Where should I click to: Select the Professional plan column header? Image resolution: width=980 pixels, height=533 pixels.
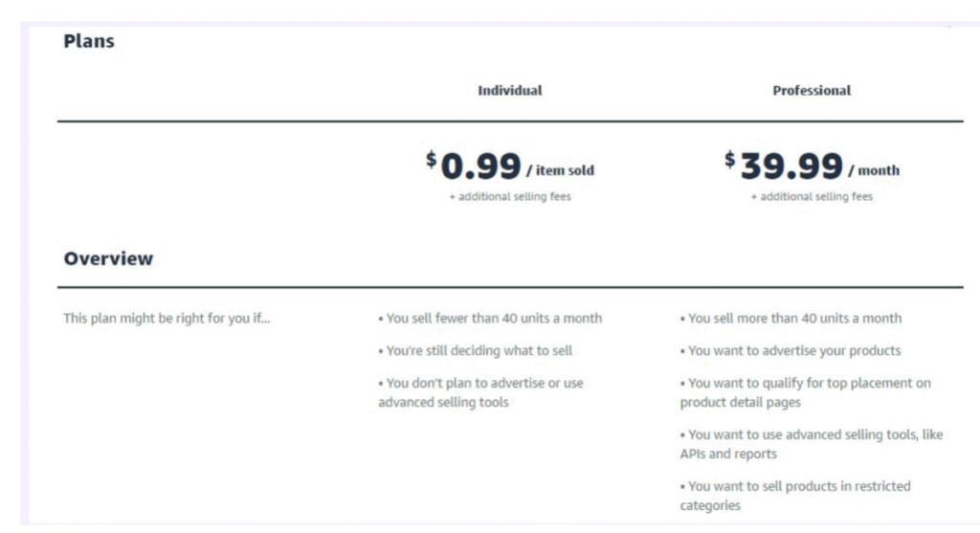click(x=812, y=91)
